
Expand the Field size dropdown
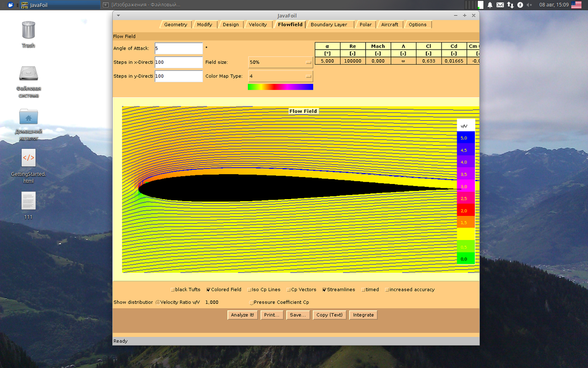pos(280,63)
